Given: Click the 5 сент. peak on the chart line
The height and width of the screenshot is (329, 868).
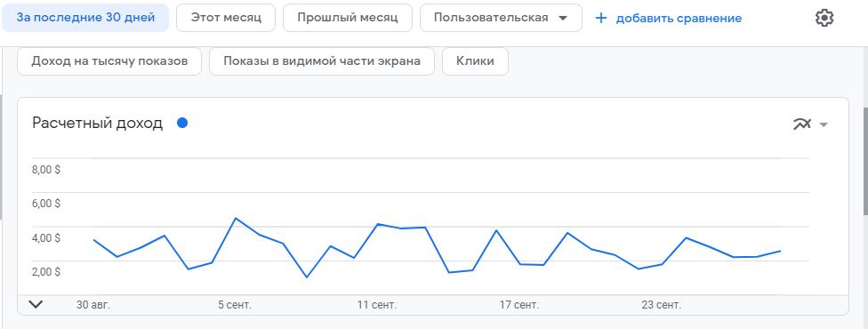Looking at the screenshot, I should pyautogui.click(x=236, y=218).
